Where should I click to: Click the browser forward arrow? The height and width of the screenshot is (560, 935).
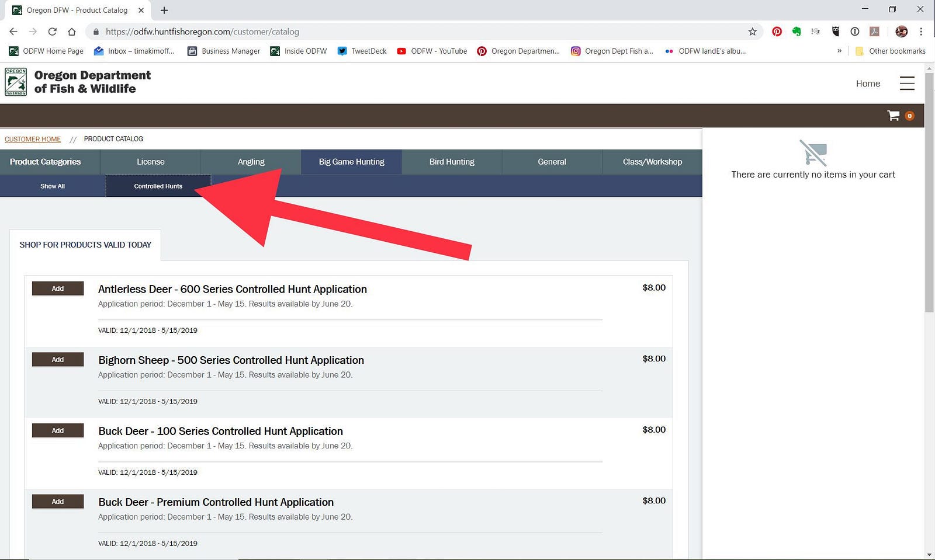33,32
